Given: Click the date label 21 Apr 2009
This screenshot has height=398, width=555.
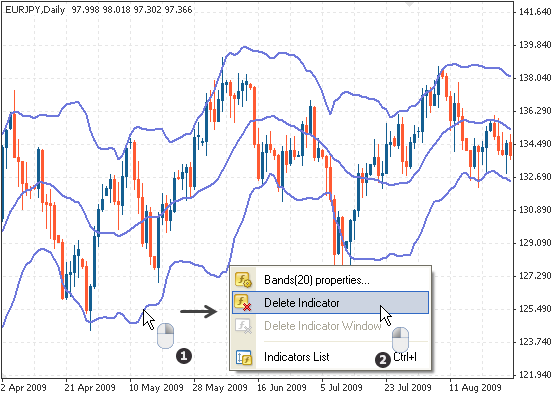Looking at the screenshot, I should click(90, 388).
